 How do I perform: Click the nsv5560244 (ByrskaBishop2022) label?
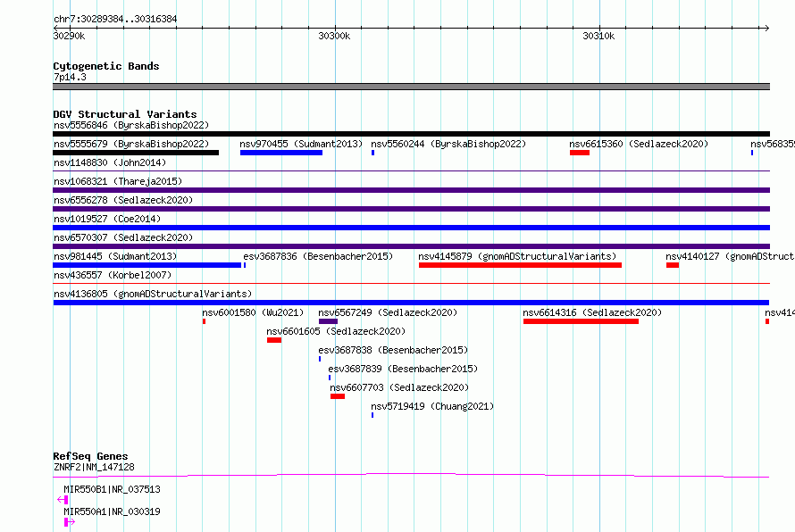click(x=448, y=144)
